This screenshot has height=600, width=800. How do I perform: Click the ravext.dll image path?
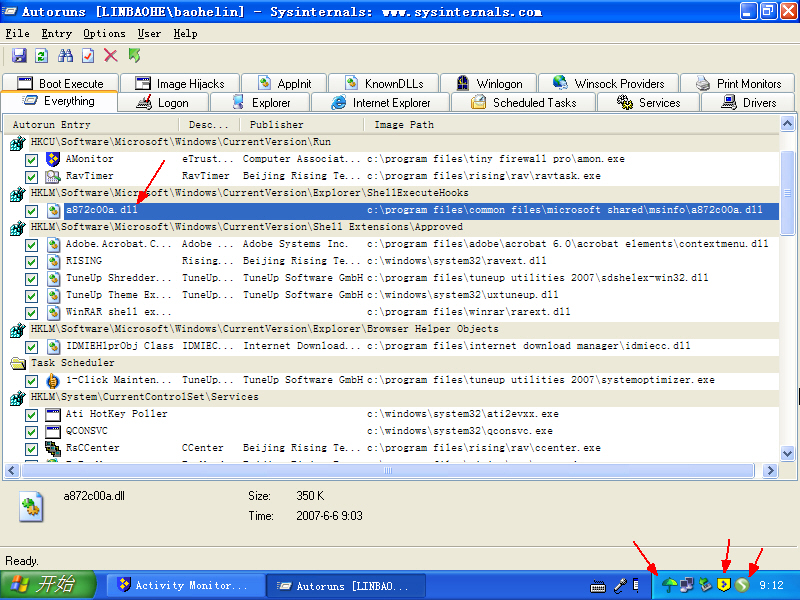(x=457, y=261)
